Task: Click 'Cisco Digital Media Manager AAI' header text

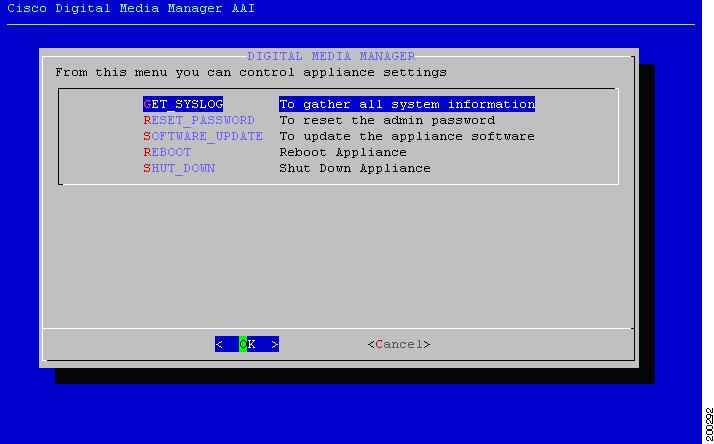Action: click(131, 8)
